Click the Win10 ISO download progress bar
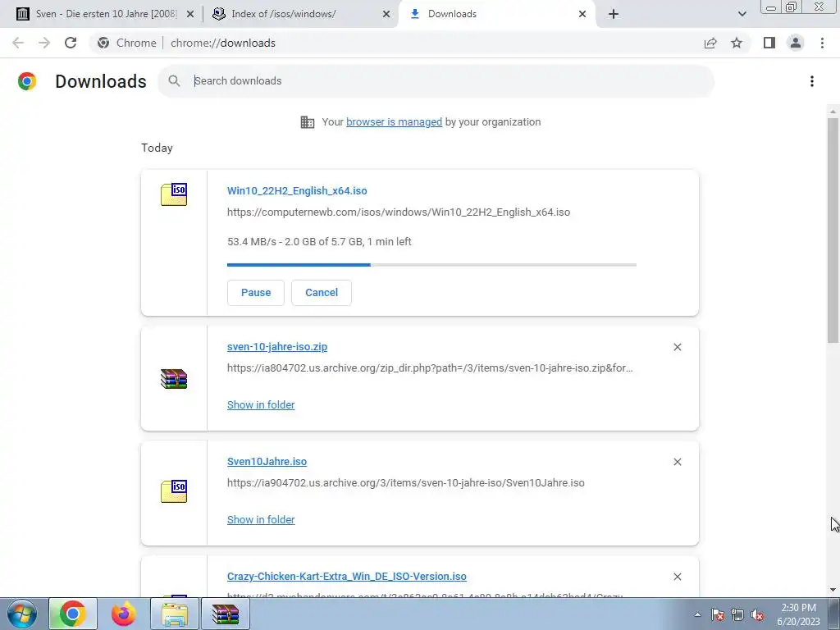The width and height of the screenshot is (840, 630). click(x=431, y=265)
